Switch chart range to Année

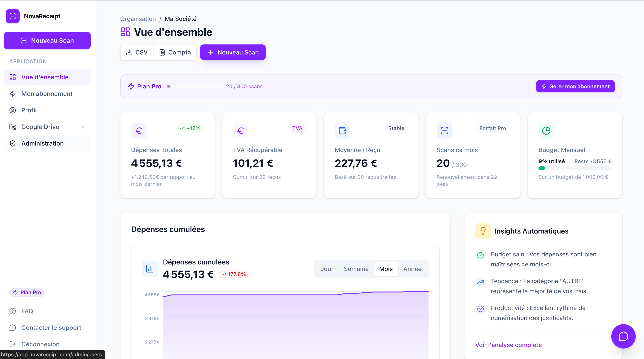pyautogui.click(x=412, y=269)
